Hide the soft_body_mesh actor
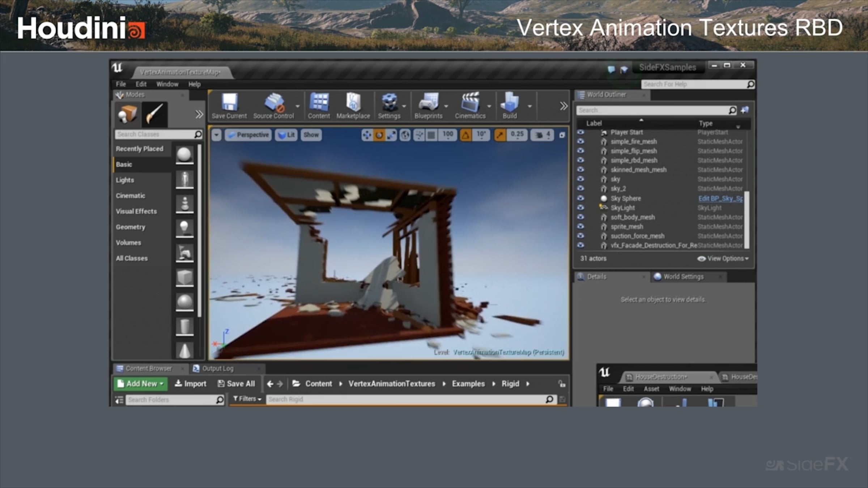 tap(581, 217)
